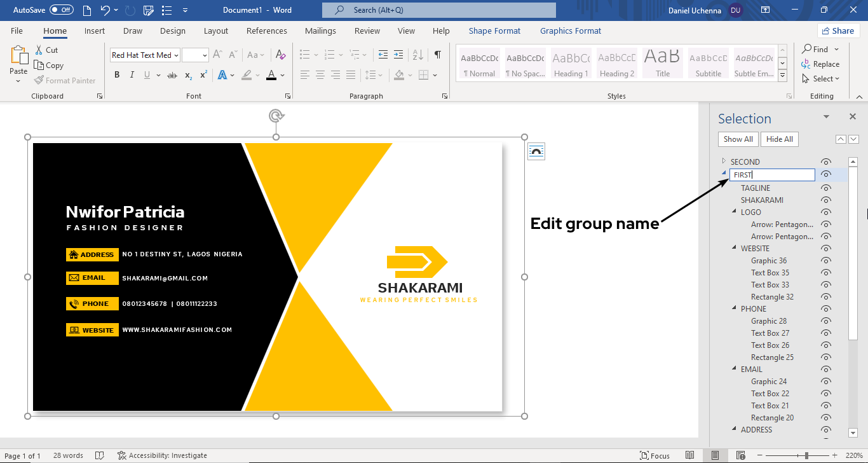Viewport: 868px width, 463px height.
Task: Click the Hide All button
Action: click(779, 139)
